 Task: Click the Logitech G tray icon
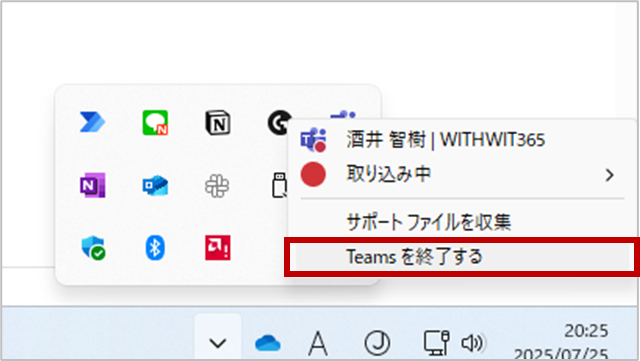click(x=279, y=123)
